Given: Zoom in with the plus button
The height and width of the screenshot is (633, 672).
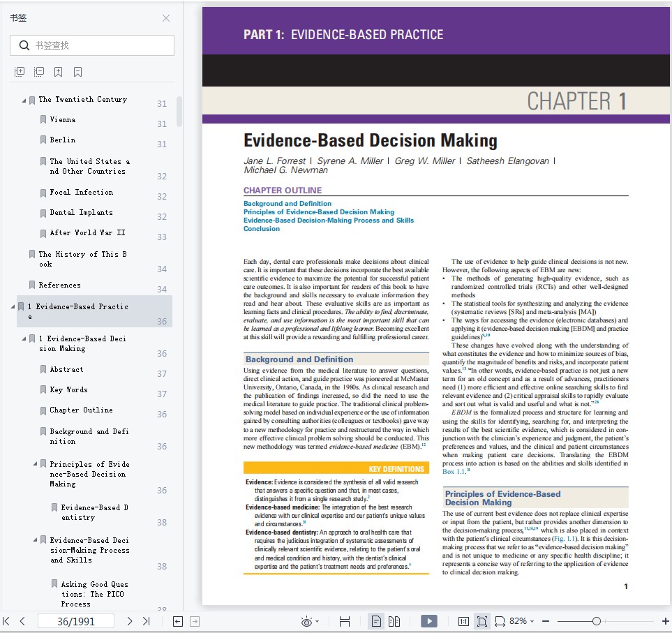Looking at the screenshot, I should [x=665, y=621].
